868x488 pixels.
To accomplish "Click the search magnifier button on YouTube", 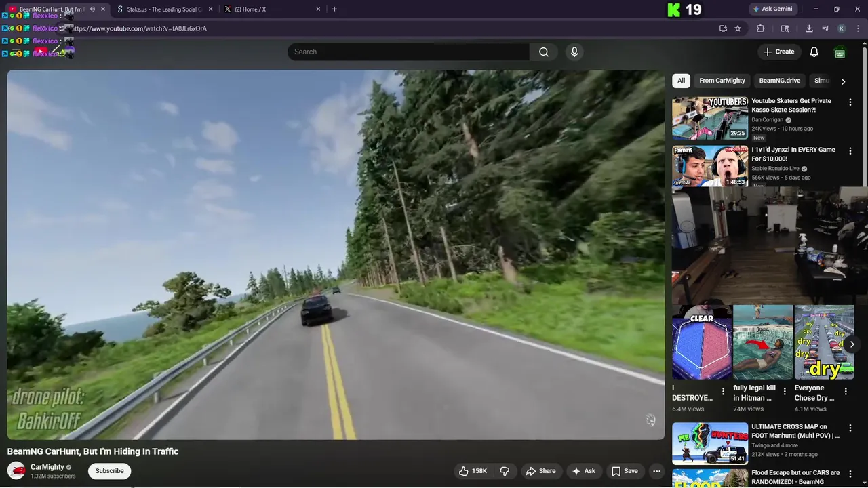I will pyautogui.click(x=544, y=52).
